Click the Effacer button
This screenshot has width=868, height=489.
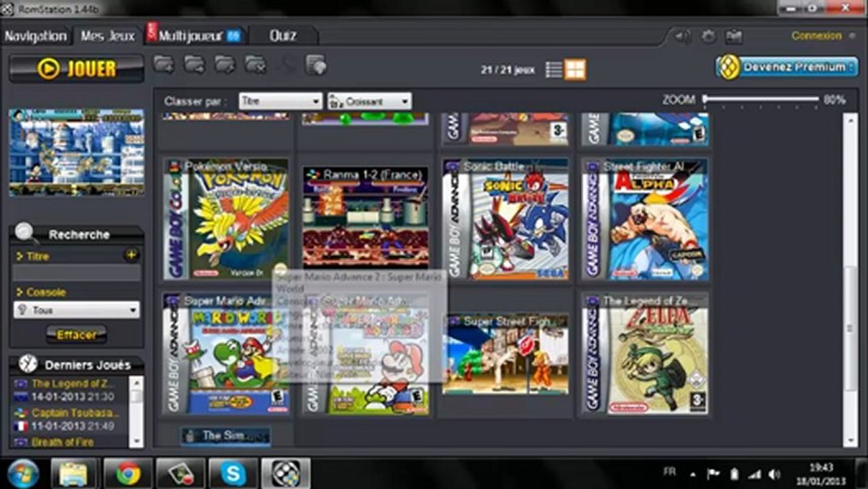coord(77,335)
